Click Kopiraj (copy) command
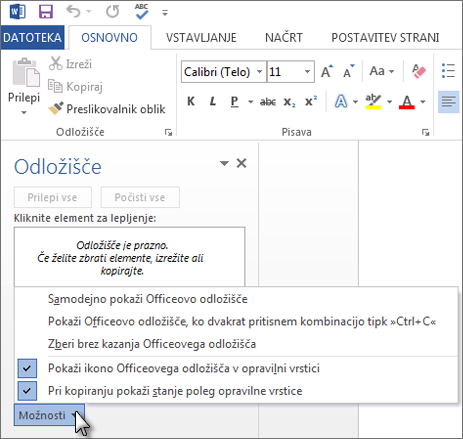The height and width of the screenshot is (439, 463). pos(75,87)
